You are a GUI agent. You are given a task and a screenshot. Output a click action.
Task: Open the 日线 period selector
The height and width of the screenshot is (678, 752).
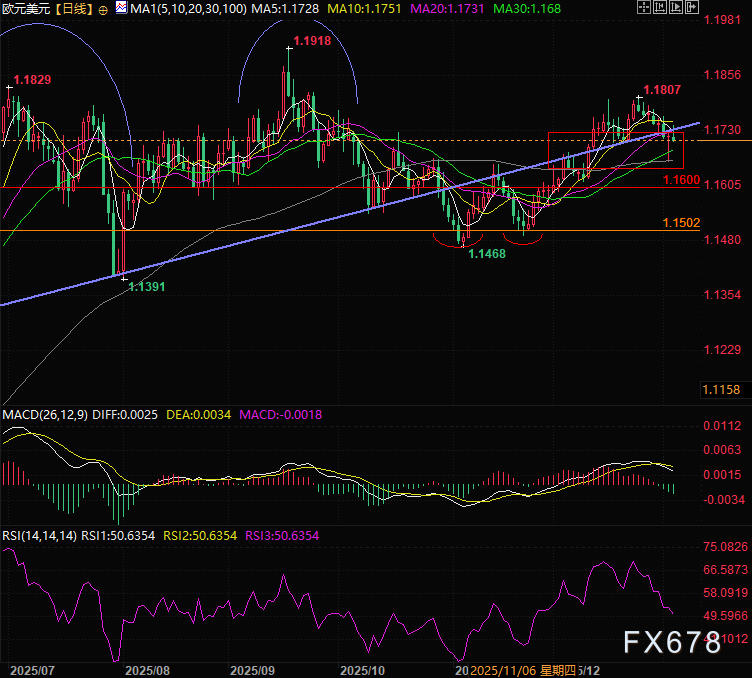[x=74, y=9]
